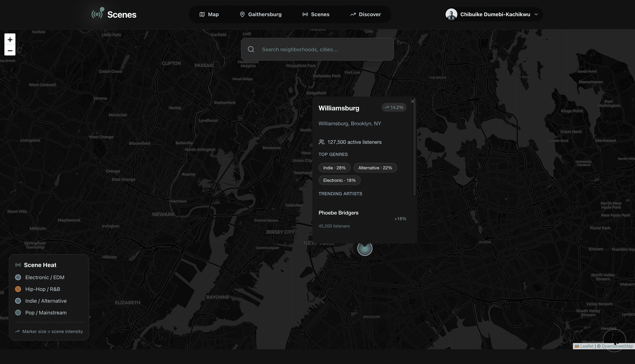Click the 14.2% trending badge
Screen dimensions: 635x364
[394, 107]
